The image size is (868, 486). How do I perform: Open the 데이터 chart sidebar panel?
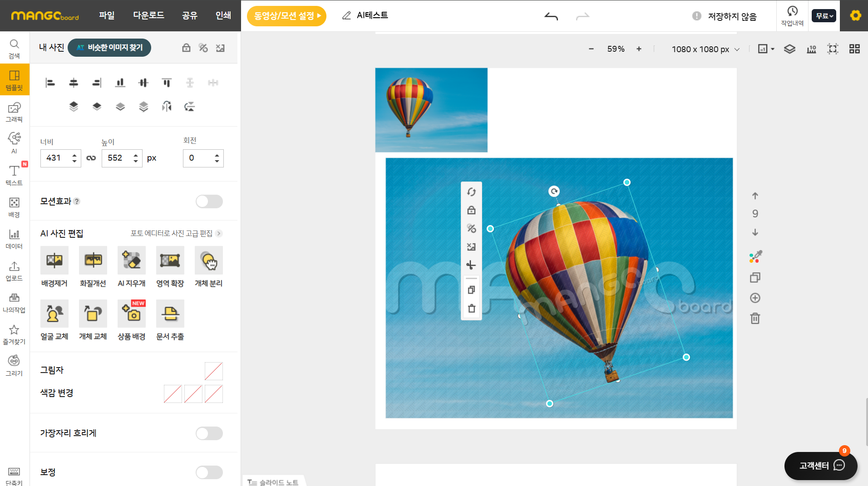click(15, 239)
